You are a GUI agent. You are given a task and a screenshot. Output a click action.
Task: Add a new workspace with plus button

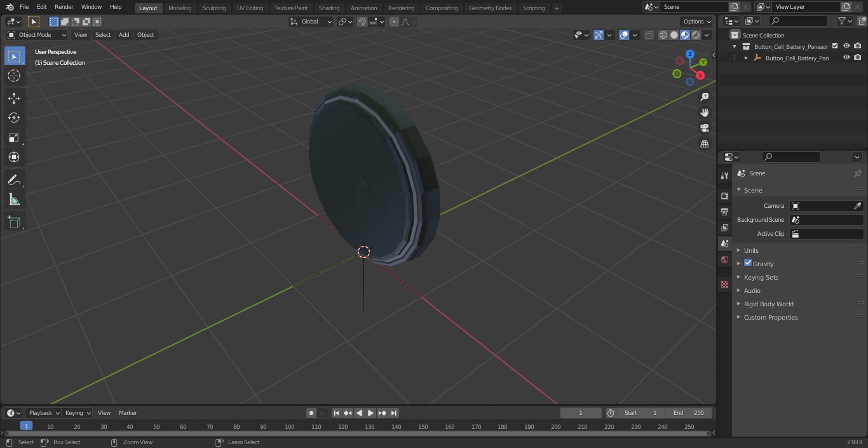coord(557,8)
